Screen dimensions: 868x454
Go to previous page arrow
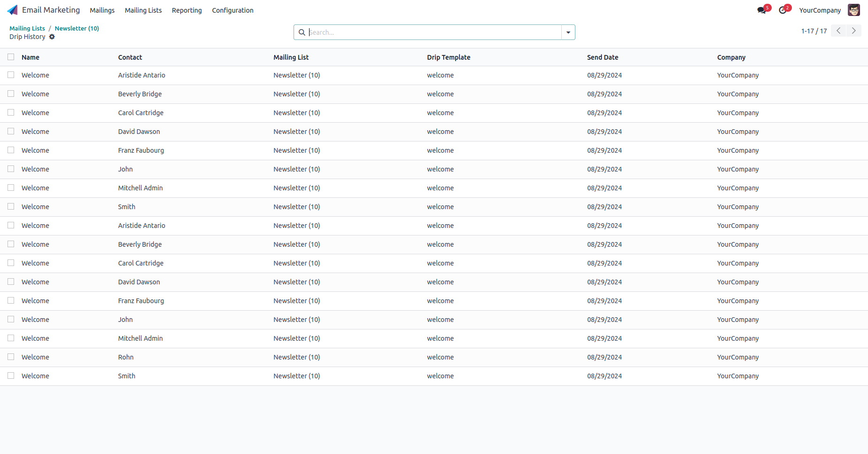coord(838,31)
